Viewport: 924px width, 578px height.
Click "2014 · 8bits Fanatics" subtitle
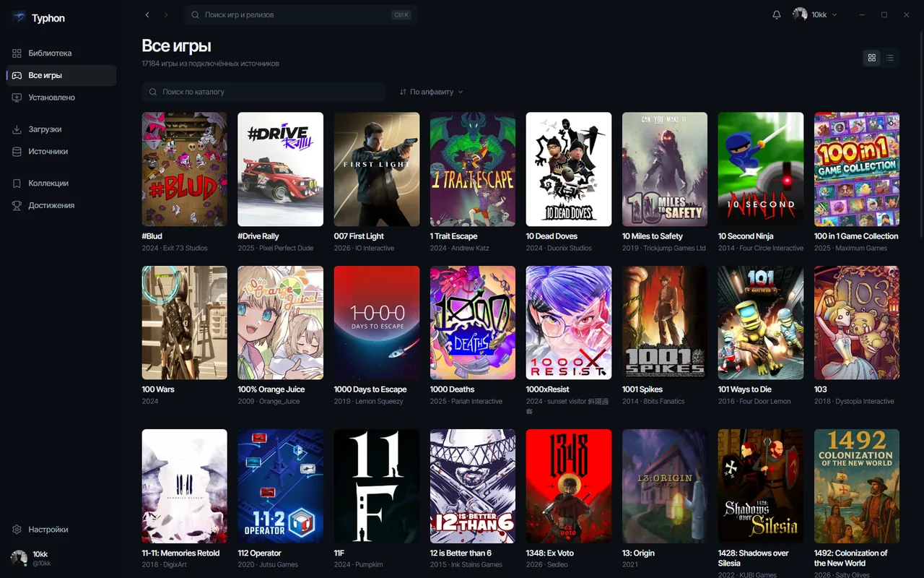[x=653, y=402]
